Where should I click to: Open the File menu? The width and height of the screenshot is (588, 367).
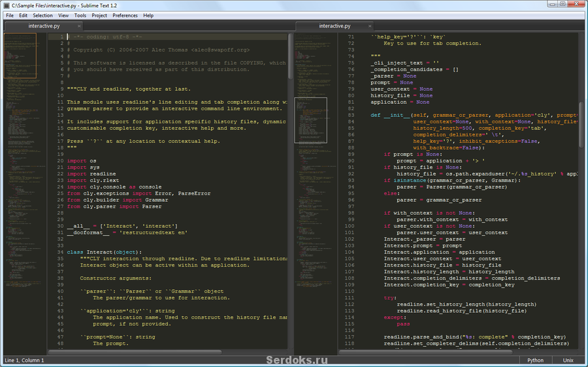10,16
